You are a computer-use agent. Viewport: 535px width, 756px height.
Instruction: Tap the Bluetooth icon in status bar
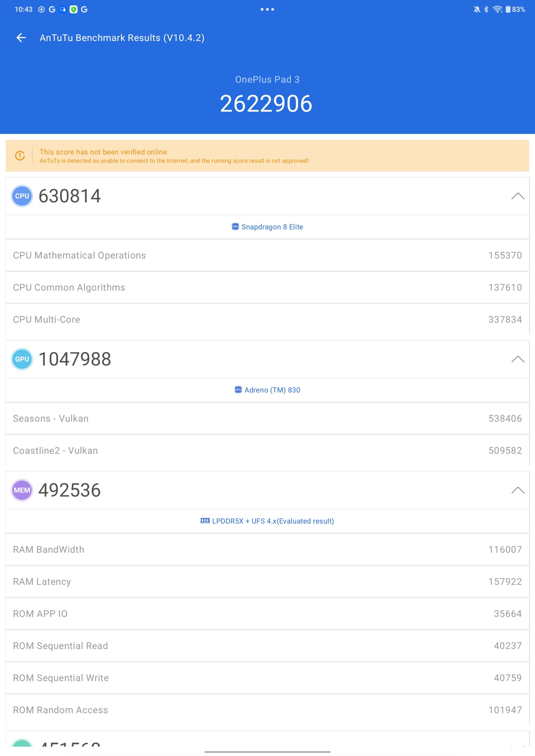(486, 9)
